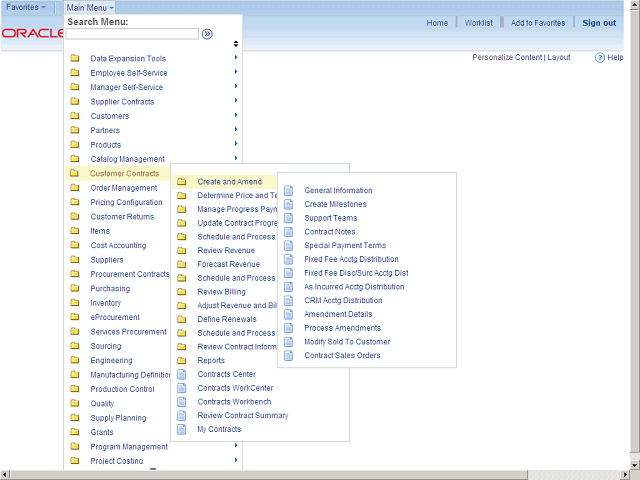Click folder icon beside Define Renewals

point(181,319)
